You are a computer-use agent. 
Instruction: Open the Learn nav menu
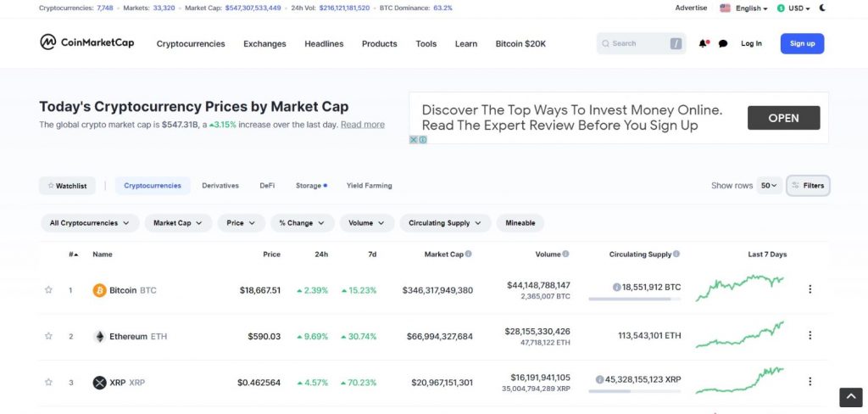(x=466, y=44)
